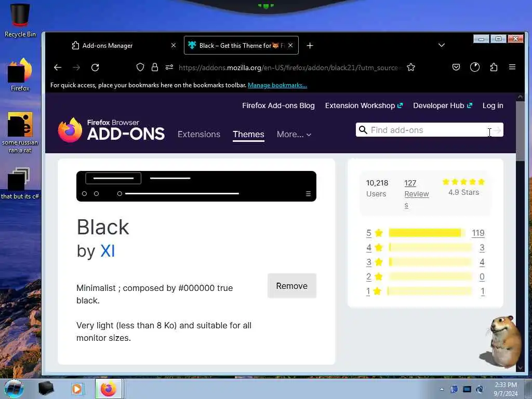Open the 127 Reviews link
The width and height of the screenshot is (532, 399).
(x=416, y=194)
